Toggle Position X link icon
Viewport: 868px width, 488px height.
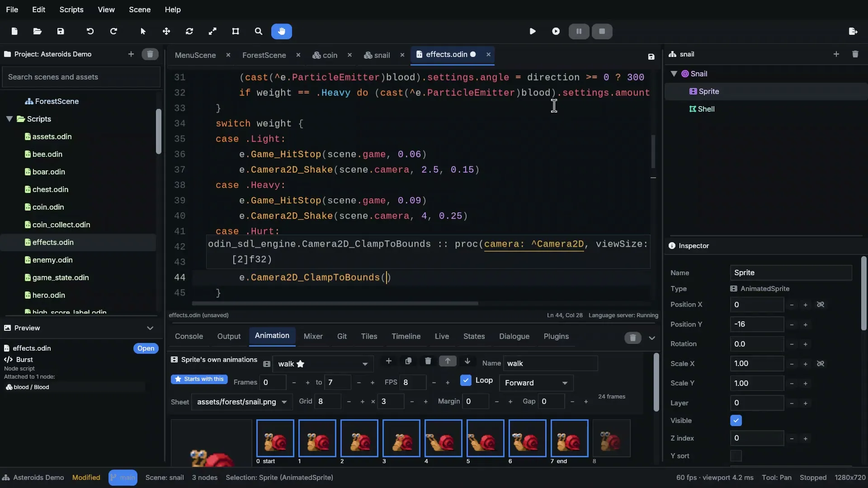pos(821,305)
